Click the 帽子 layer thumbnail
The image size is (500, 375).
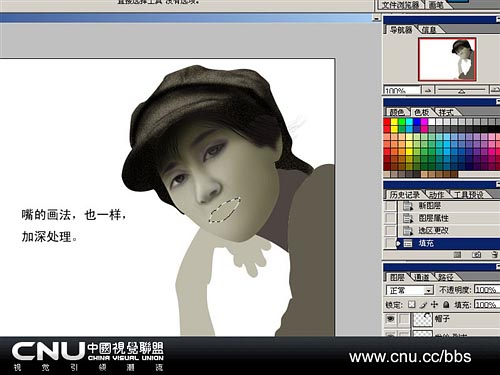pos(422,319)
